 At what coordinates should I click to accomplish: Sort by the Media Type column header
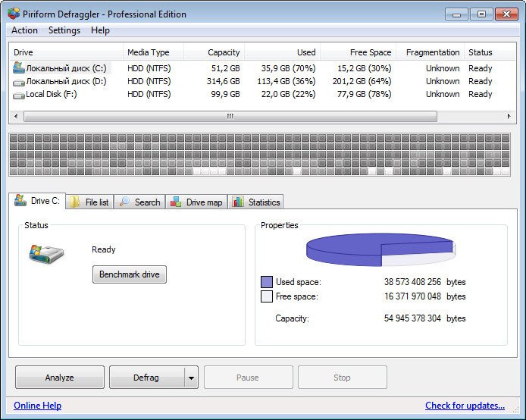click(153, 52)
